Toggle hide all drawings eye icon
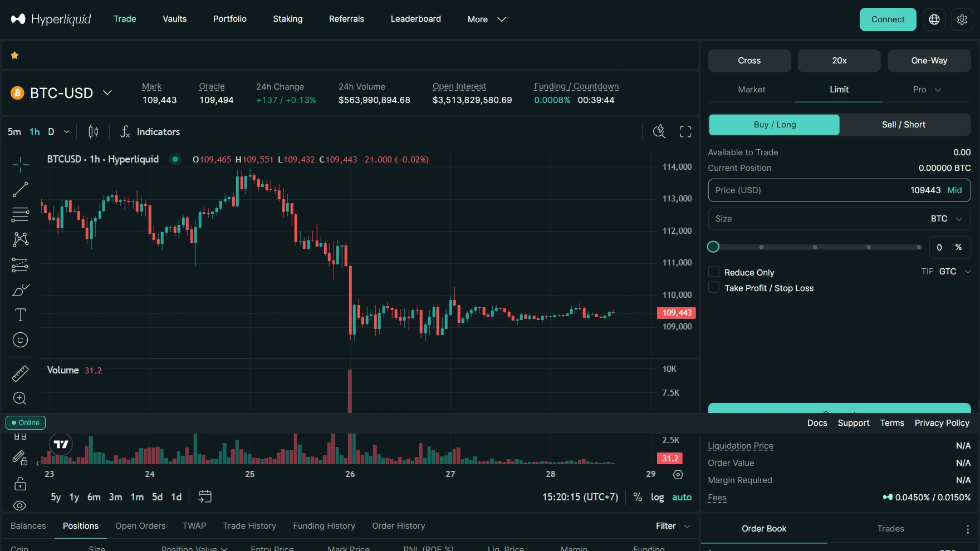The height and width of the screenshot is (551, 980). 21,505
